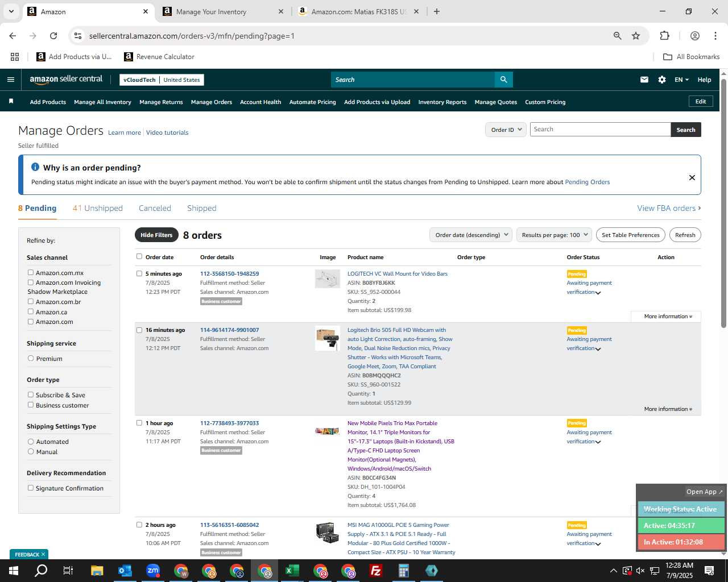Click the Windows Start button
This screenshot has width=728, height=582.
tap(13, 571)
